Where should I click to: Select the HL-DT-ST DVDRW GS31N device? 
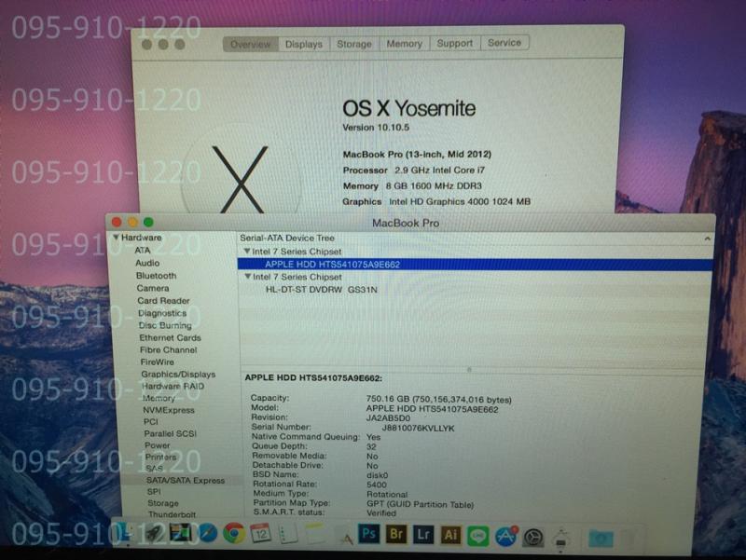(321, 290)
